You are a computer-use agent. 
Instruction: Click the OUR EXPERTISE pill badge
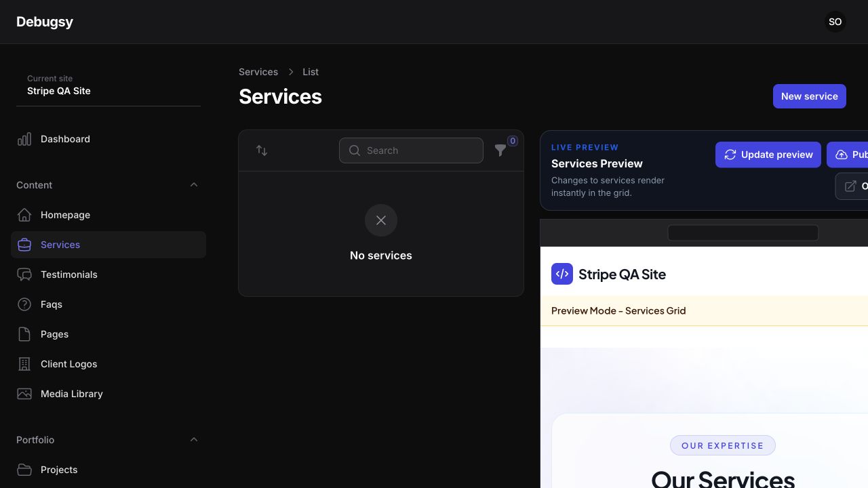pos(723,445)
